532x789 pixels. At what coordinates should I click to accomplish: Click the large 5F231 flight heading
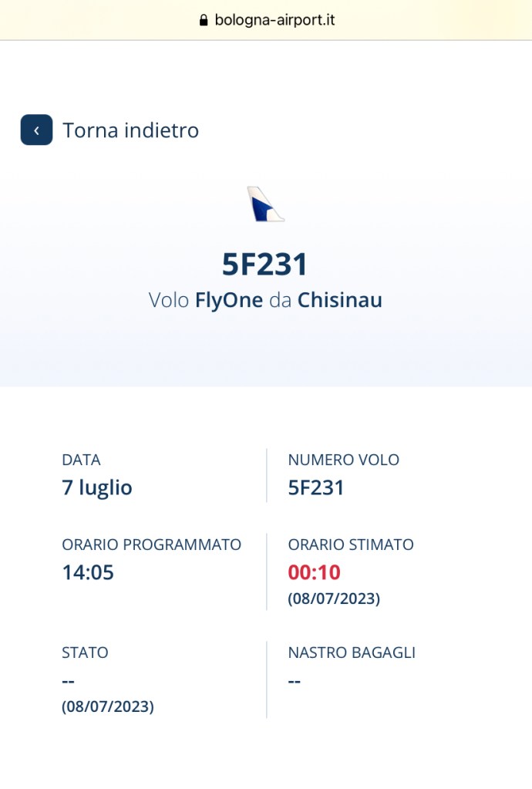point(265,265)
